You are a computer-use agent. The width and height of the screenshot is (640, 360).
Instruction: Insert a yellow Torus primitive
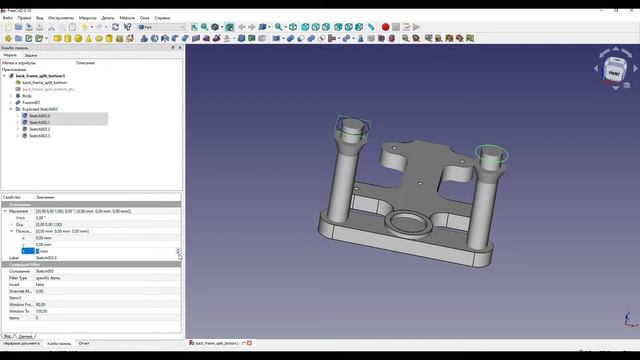pyautogui.click(x=99, y=38)
